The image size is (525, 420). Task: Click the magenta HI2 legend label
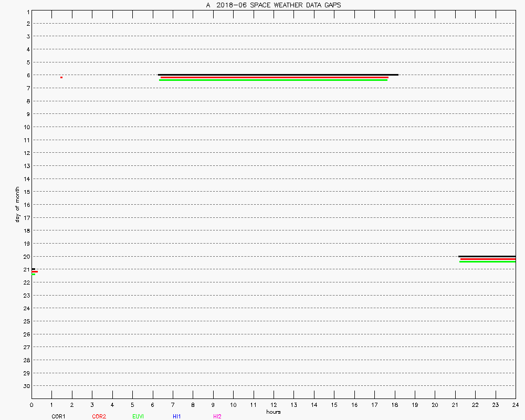[x=217, y=416]
